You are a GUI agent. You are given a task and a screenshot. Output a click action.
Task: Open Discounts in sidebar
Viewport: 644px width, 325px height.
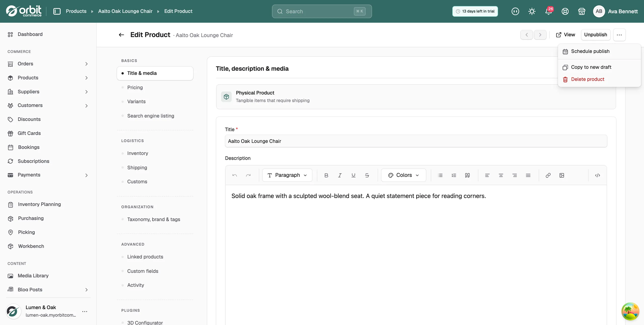pos(29,119)
